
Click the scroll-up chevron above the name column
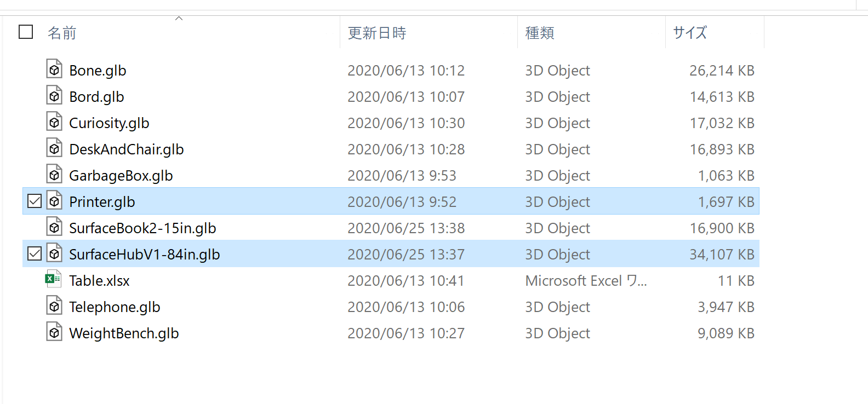[179, 18]
